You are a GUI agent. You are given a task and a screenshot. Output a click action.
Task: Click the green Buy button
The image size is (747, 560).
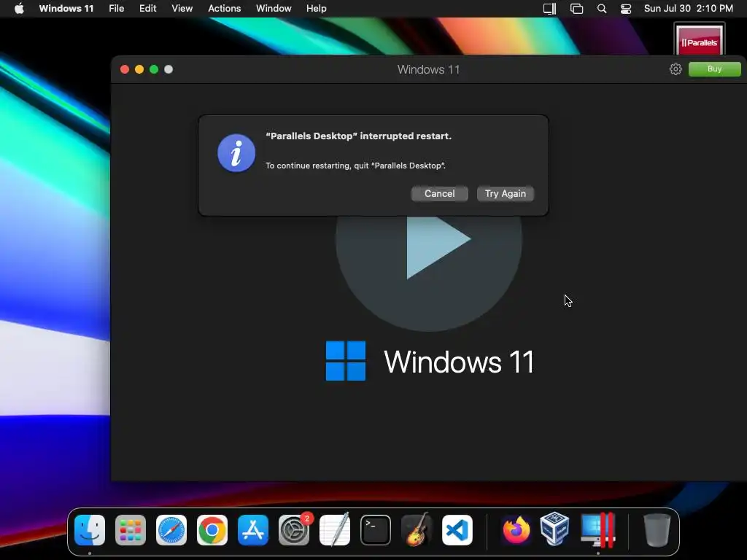tap(714, 69)
